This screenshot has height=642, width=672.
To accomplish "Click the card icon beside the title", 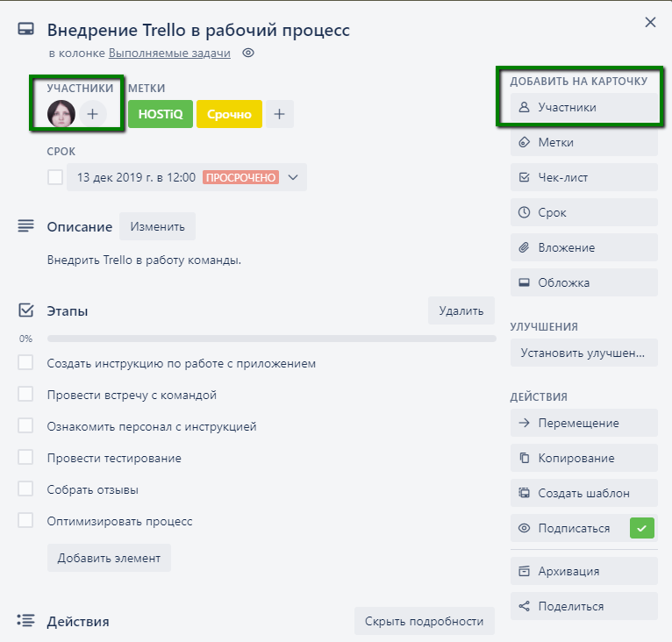I will pos(25,29).
